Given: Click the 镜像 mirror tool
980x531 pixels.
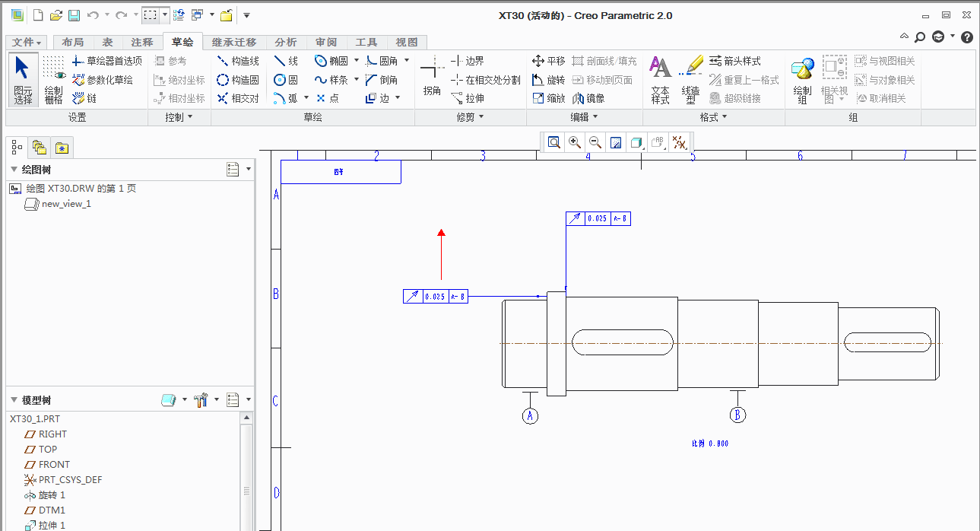Looking at the screenshot, I should point(588,98).
